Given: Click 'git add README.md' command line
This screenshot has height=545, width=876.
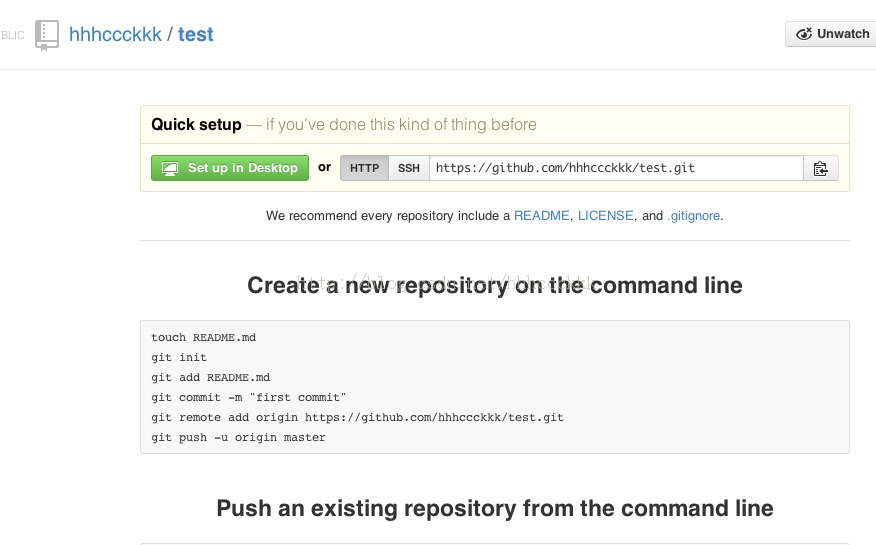Looking at the screenshot, I should (x=211, y=377).
